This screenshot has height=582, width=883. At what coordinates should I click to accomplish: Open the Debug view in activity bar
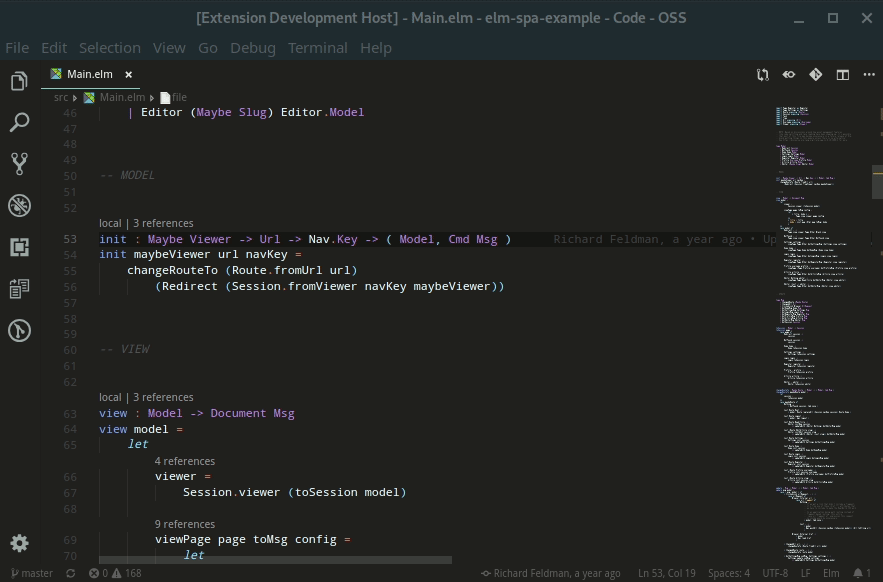pyautogui.click(x=19, y=205)
